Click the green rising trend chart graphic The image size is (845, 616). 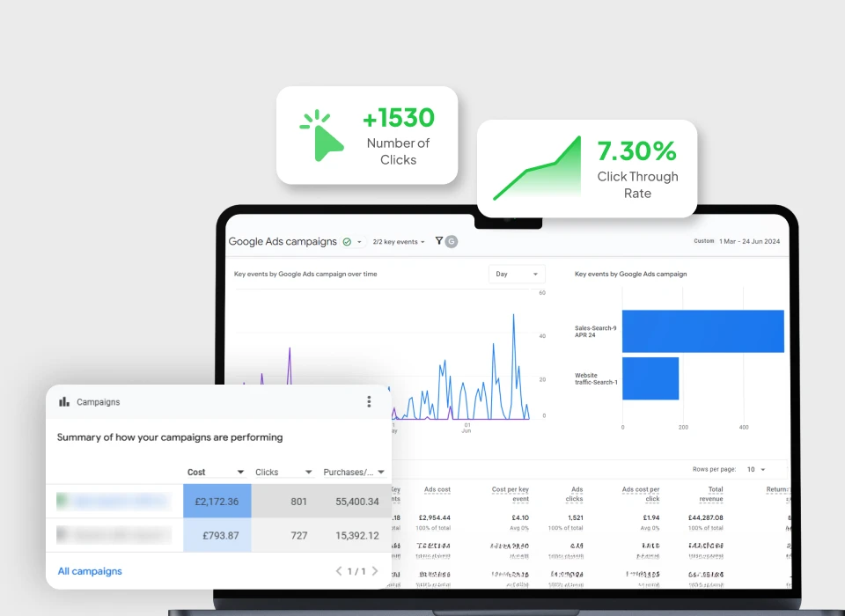[537, 167]
